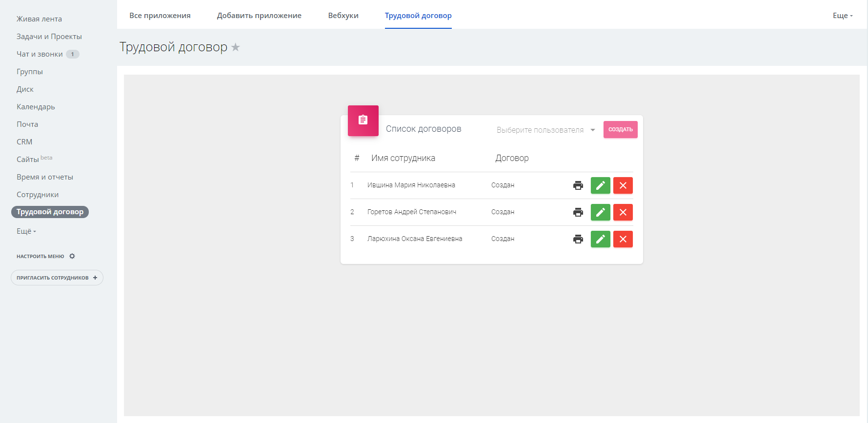The image size is (868, 423).
Task: Open Вебхуки tab
Action: [x=343, y=16]
